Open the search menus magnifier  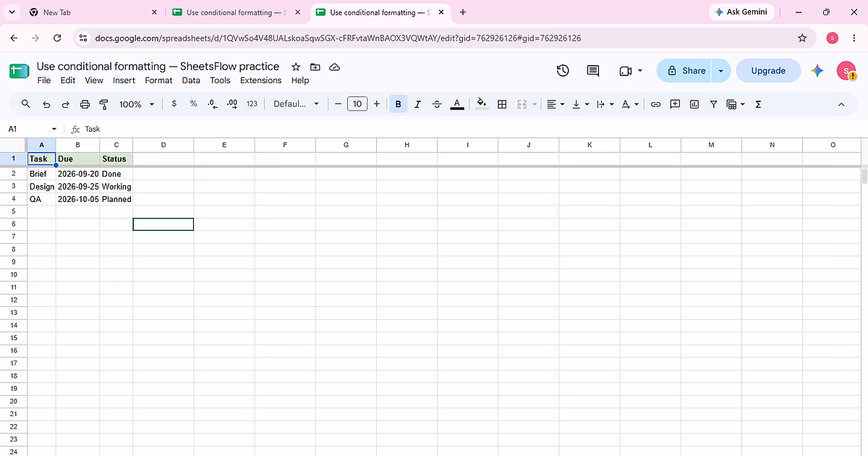click(x=26, y=104)
